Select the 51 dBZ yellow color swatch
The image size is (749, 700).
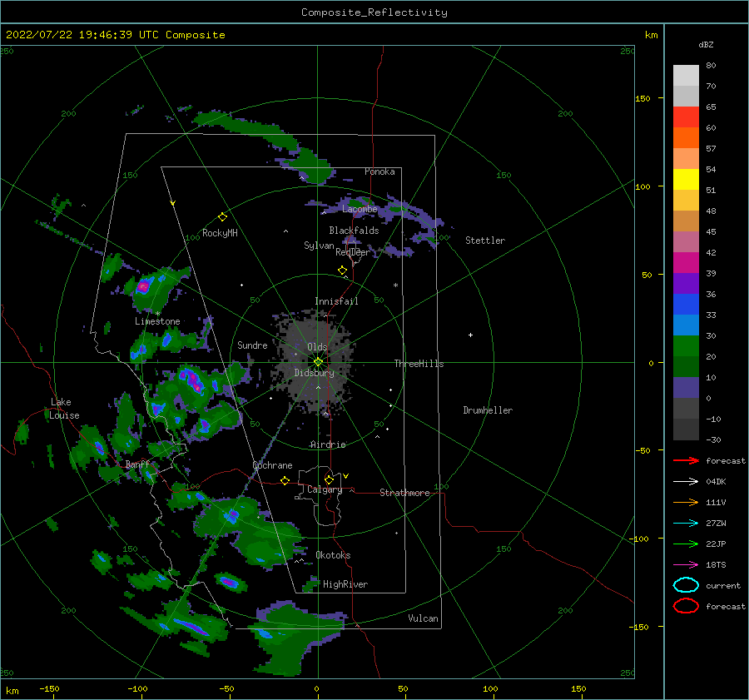(686, 179)
